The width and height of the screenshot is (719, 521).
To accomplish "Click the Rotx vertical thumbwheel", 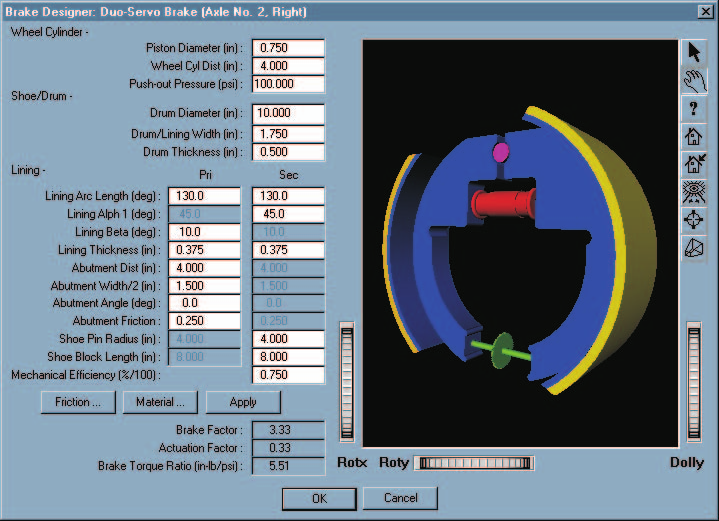I will click(347, 382).
